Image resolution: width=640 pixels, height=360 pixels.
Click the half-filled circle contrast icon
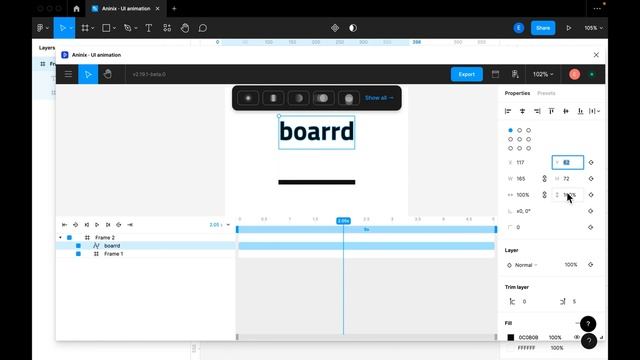353,28
